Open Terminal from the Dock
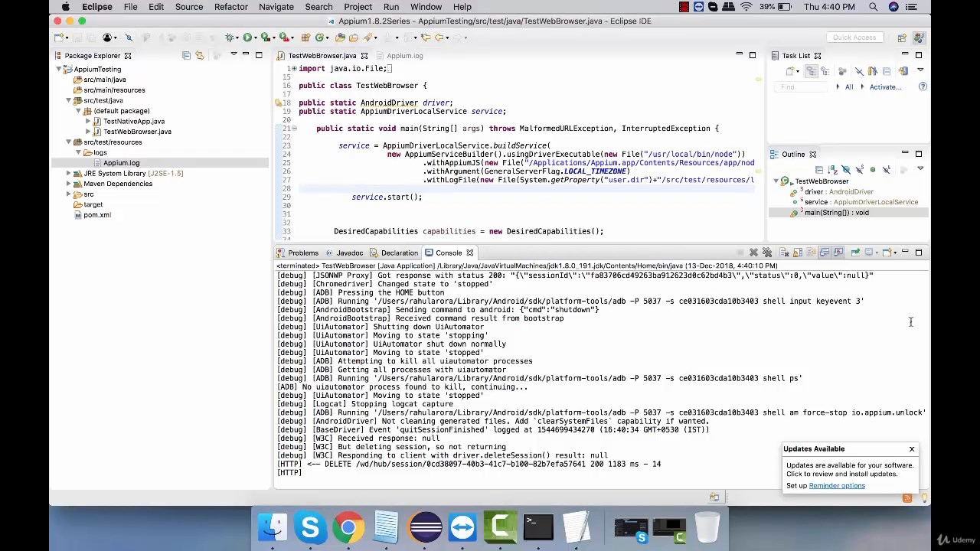980x551 pixels. click(539, 527)
